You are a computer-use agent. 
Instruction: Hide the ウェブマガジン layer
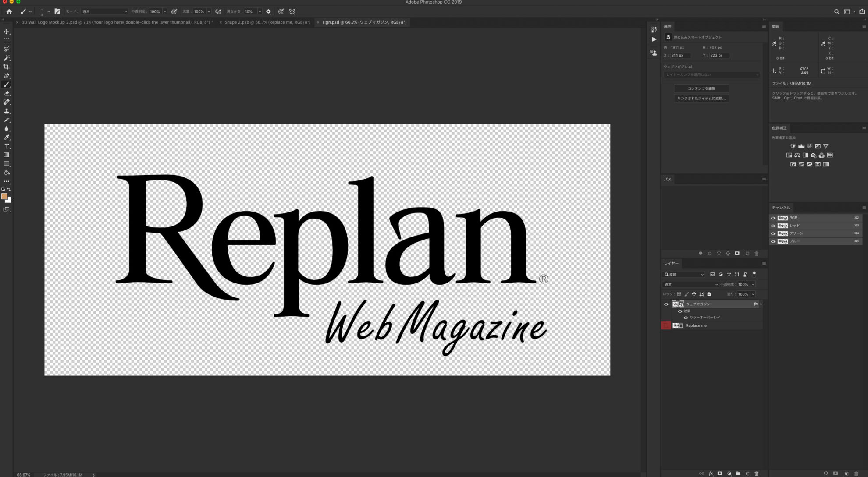pos(666,304)
